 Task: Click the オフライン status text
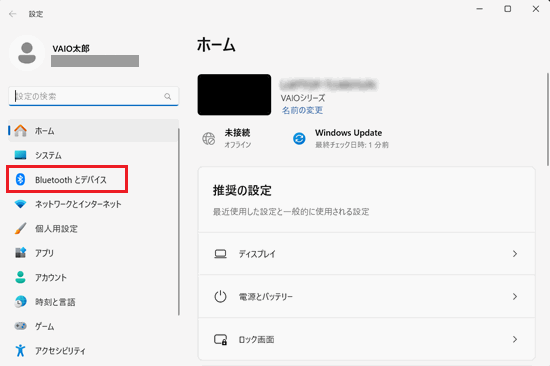[x=238, y=145]
